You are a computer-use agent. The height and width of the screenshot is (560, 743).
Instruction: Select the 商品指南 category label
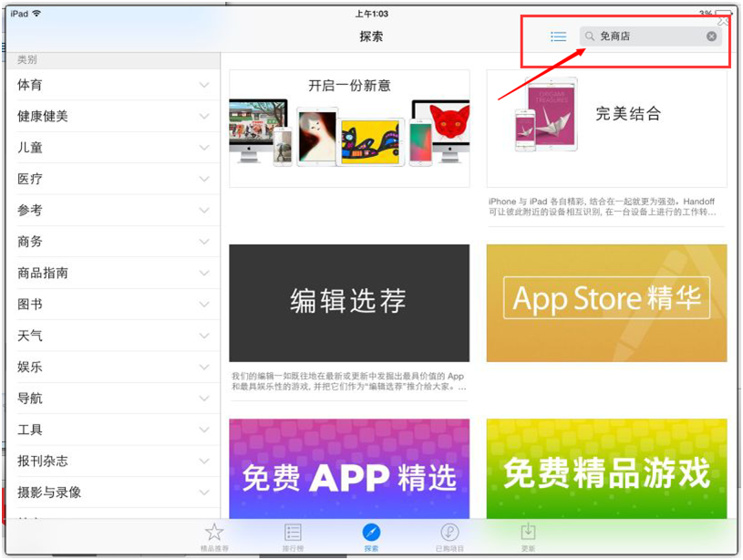(43, 273)
